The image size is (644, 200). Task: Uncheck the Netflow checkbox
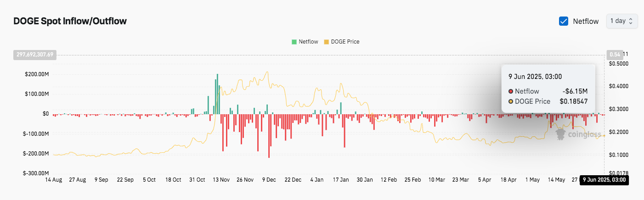coord(564,21)
